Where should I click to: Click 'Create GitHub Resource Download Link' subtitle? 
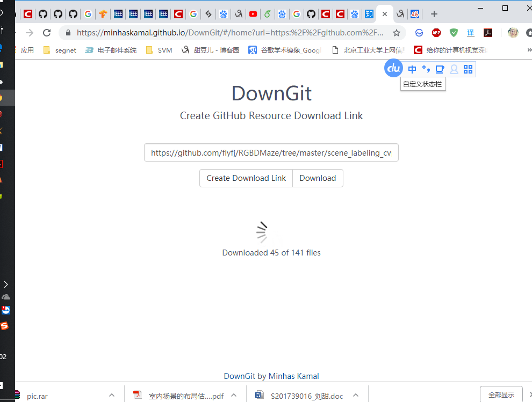(271, 115)
